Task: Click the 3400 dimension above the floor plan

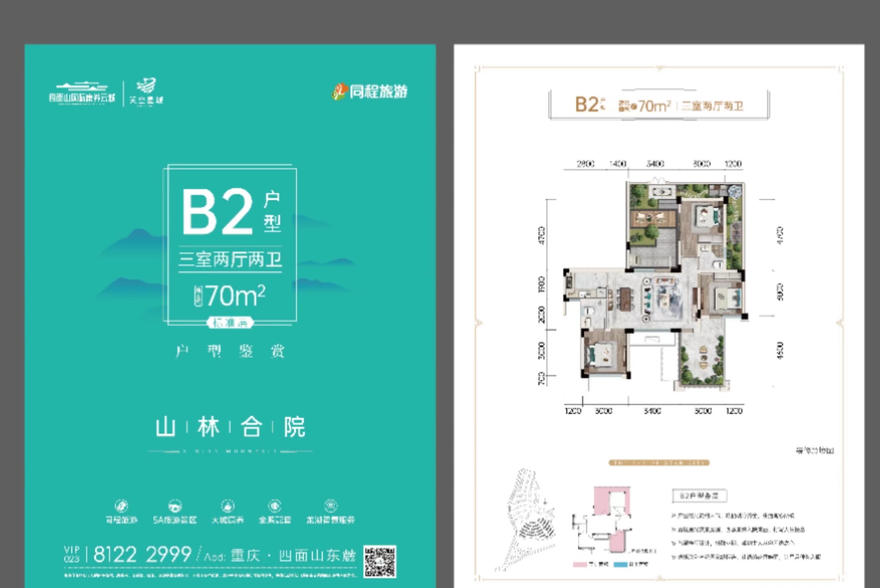Action: point(655,164)
